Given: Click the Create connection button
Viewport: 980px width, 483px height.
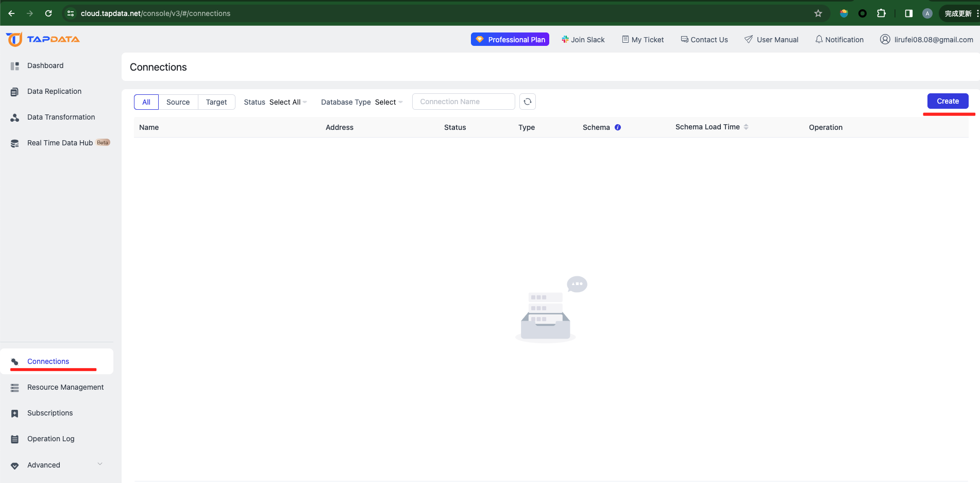Looking at the screenshot, I should [x=948, y=101].
